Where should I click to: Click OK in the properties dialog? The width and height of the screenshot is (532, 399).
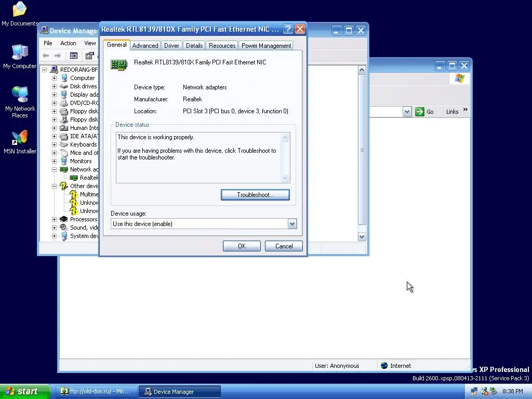click(242, 246)
